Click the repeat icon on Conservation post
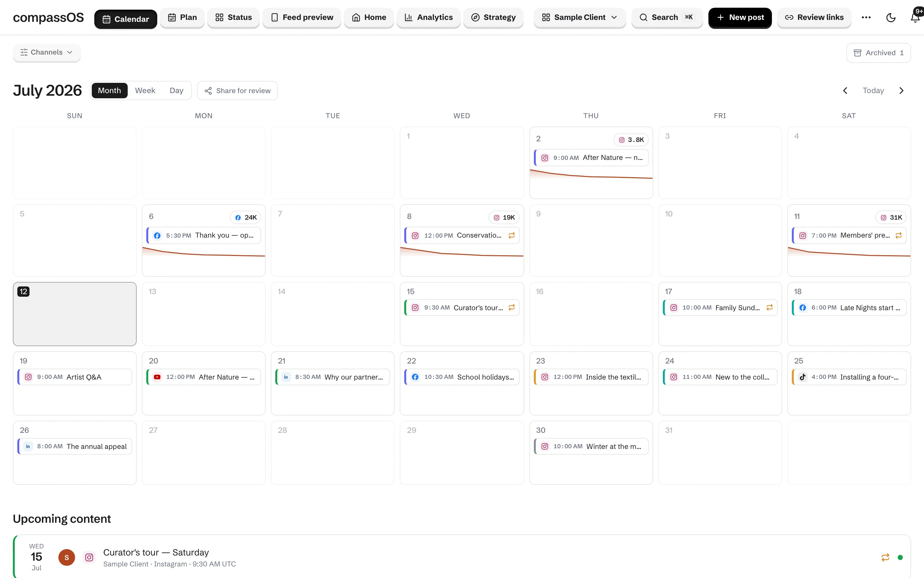This screenshot has height=578, width=924. click(512, 235)
